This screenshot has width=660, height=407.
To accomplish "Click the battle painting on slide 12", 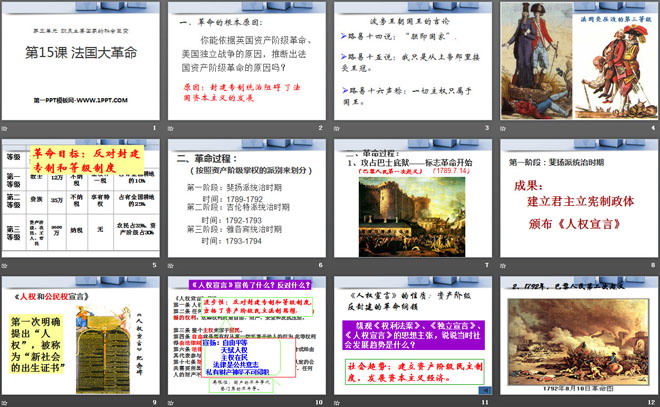I will [578, 345].
